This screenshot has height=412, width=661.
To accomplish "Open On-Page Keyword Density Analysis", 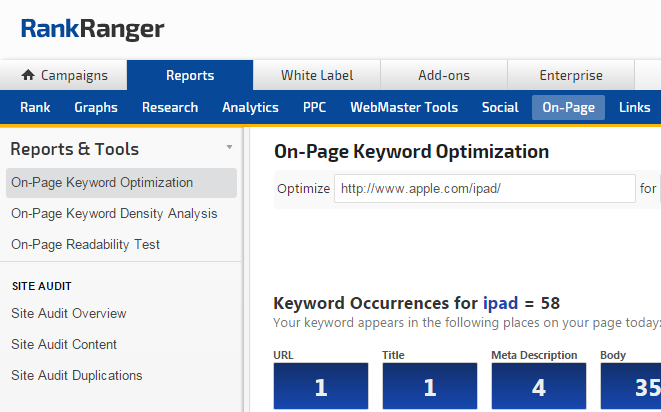I will (114, 214).
